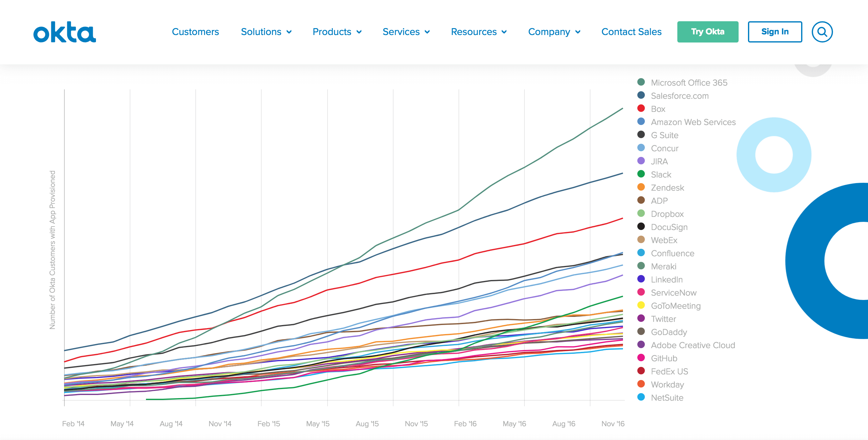Toggle Salesforce.com legend series
868x440 pixels.
coord(679,96)
